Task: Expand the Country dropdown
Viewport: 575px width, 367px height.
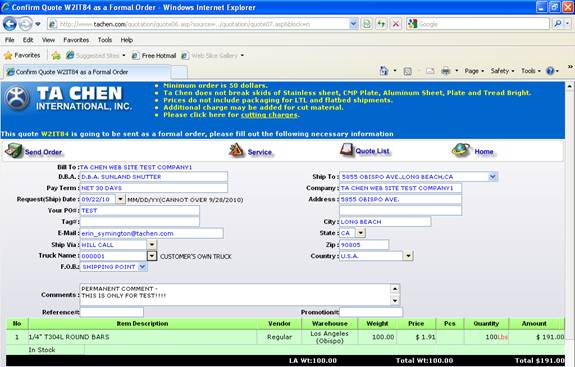Action: click(409, 256)
